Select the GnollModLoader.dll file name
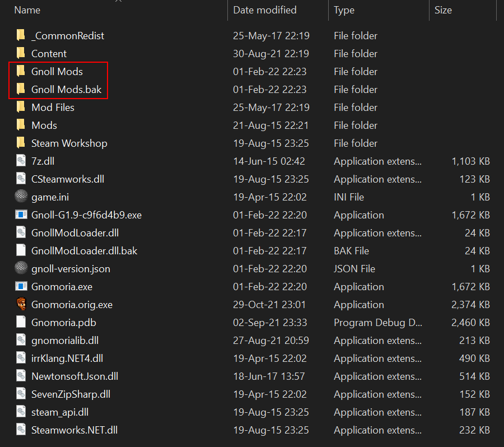The image size is (504, 447). click(75, 233)
